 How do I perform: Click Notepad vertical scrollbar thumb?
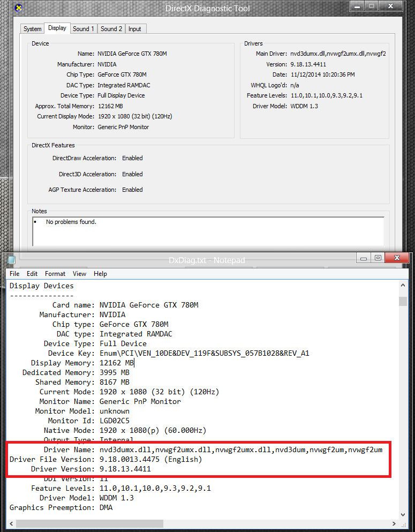403,301
